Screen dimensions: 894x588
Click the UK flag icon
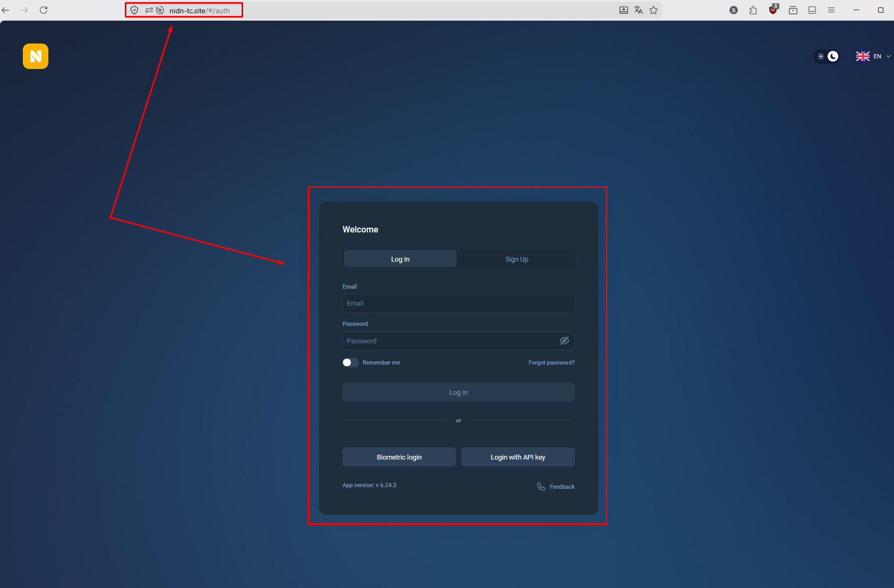(x=863, y=56)
